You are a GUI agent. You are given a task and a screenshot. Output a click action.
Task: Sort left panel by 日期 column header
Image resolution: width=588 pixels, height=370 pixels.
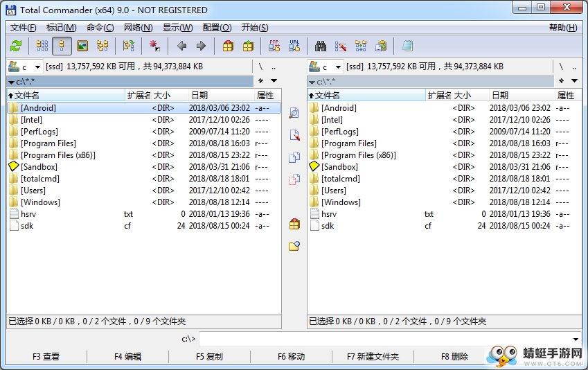point(221,96)
